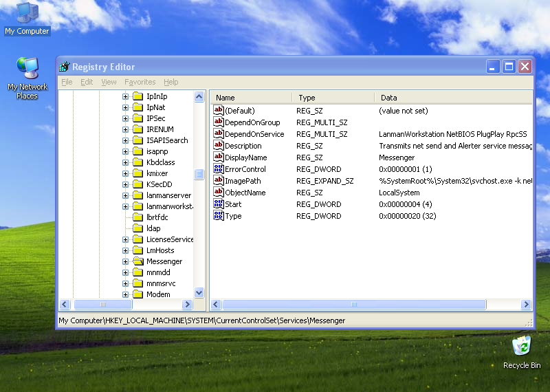
Task: Click the binary icon beside Start value
Action: click(218, 204)
